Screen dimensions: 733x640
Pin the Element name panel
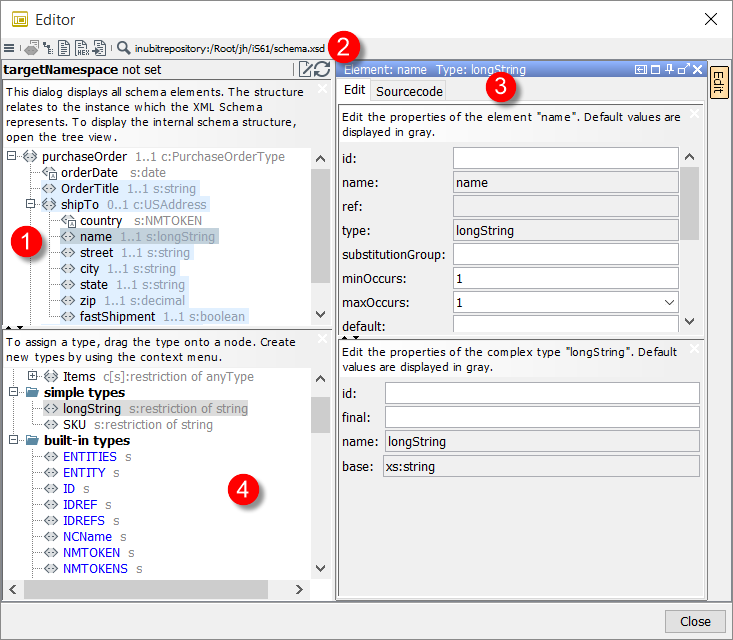point(669,69)
